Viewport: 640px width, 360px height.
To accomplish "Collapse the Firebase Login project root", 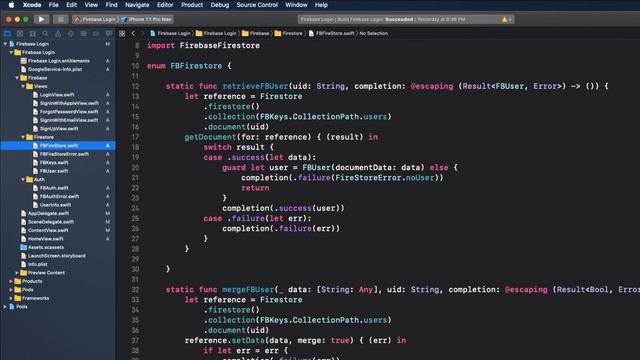I will click(5, 44).
